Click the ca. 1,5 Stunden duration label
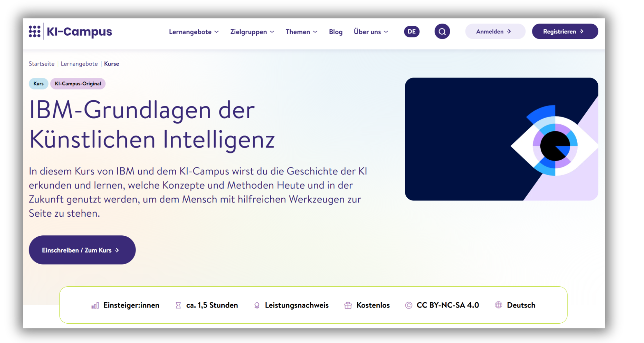Image resolution: width=644 pixels, height=343 pixels. click(212, 305)
